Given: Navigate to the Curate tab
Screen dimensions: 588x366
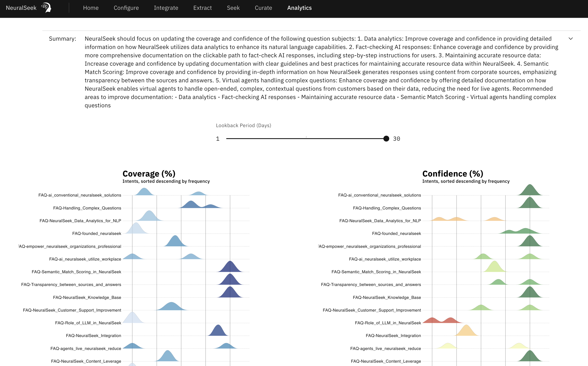Looking at the screenshot, I should tap(263, 8).
